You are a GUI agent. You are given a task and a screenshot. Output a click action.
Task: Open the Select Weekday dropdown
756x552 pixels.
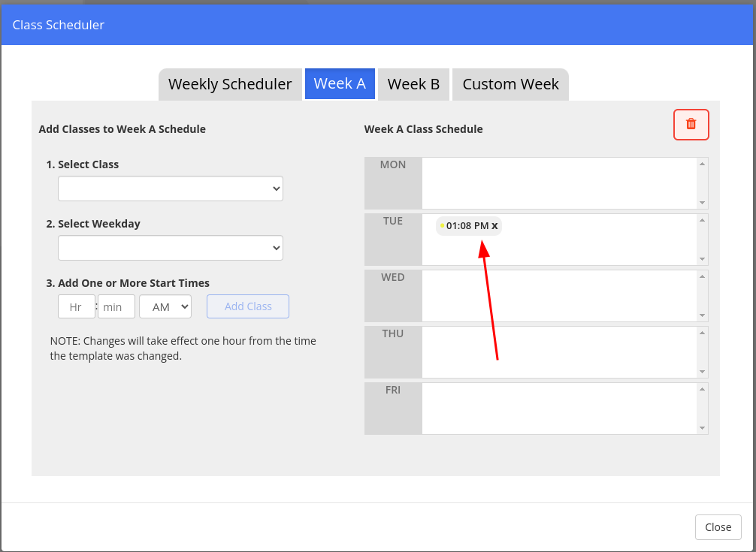(x=170, y=248)
